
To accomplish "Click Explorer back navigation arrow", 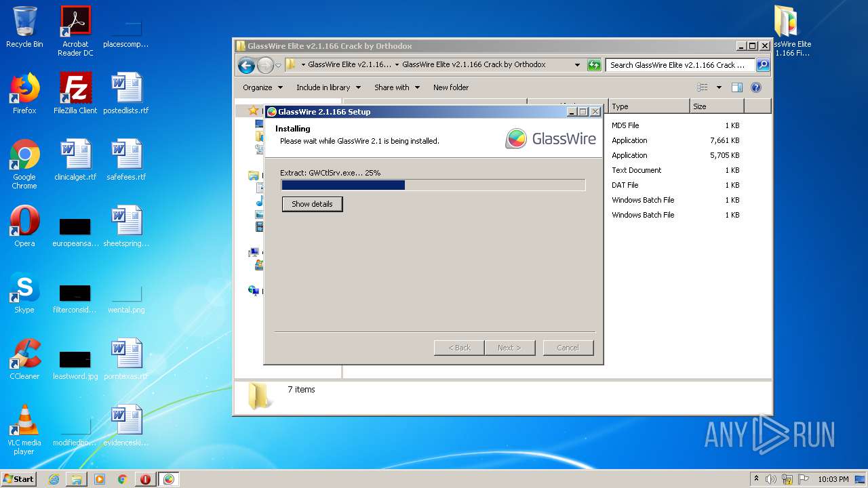I will tap(247, 65).
